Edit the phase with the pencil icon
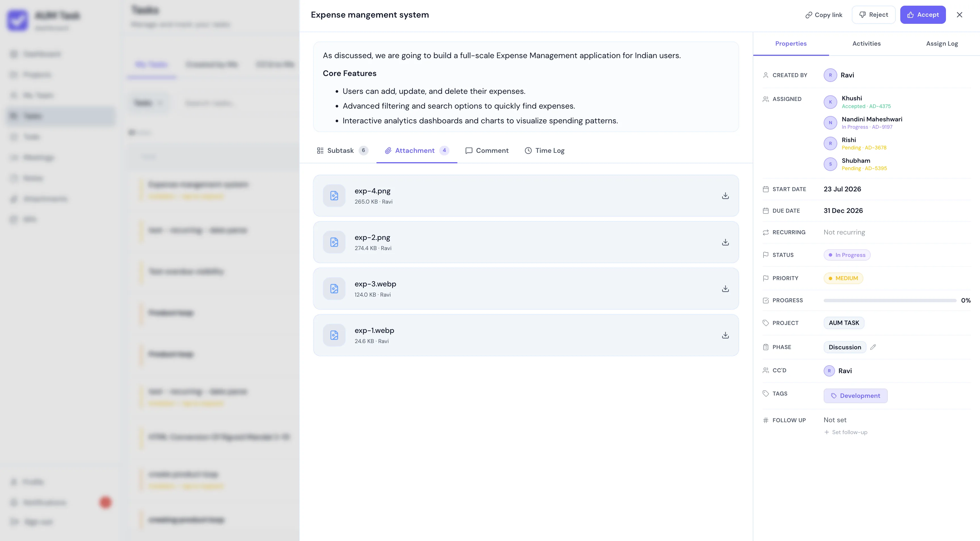 873,347
